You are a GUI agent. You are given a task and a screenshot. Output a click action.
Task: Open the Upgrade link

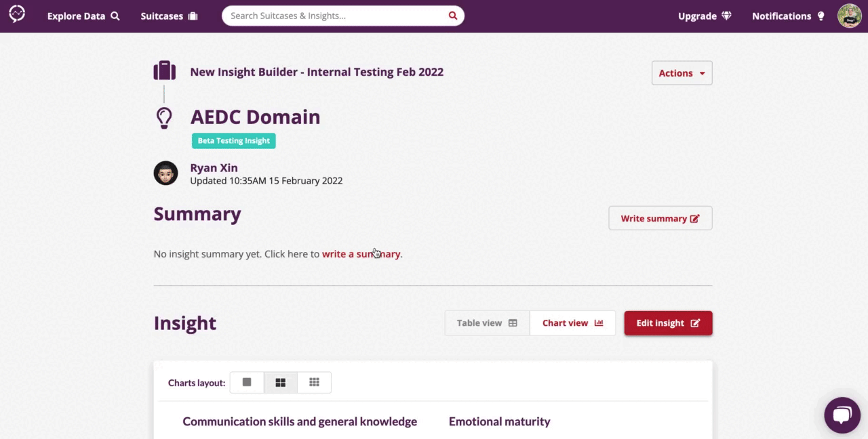point(705,16)
